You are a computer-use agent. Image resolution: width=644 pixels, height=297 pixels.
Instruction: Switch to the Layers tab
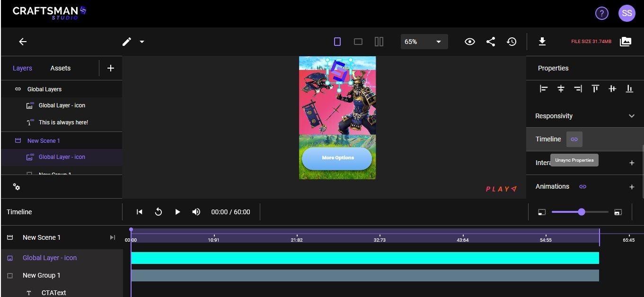pyautogui.click(x=22, y=68)
